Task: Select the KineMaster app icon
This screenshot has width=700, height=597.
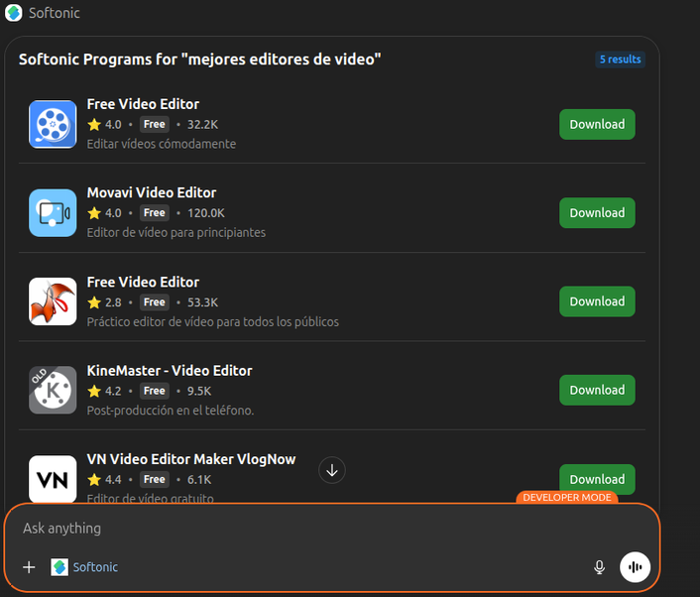Action: click(53, 390)
